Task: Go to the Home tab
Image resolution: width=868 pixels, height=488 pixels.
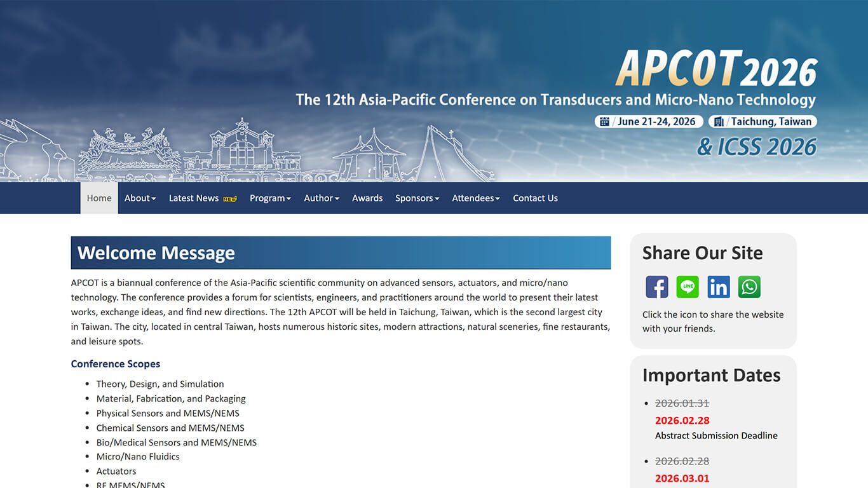Action: pyautogui.click(x=99, y=198)
